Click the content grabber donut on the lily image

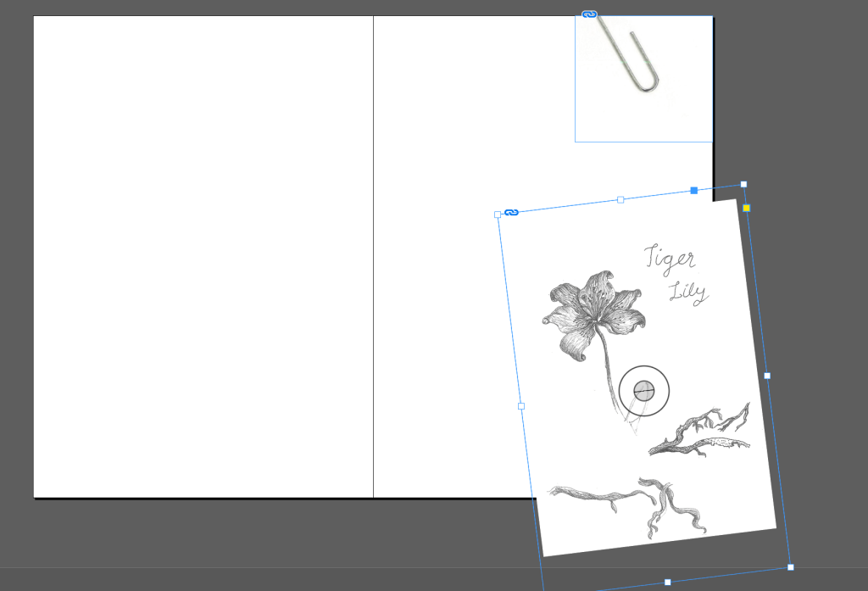(644, 391)
